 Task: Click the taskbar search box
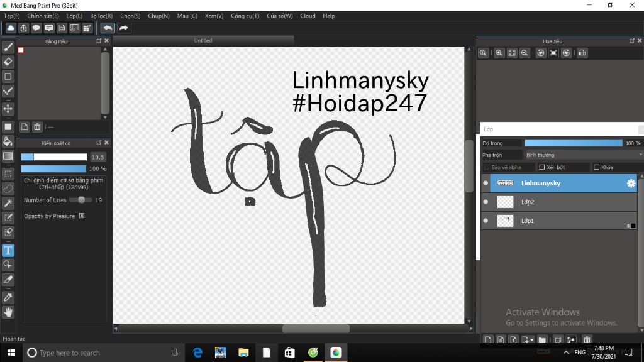tap(103, 353)
